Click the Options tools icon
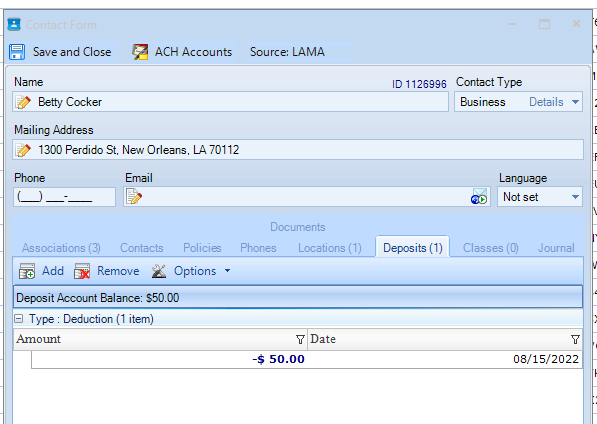Viewport: 597px width, 424px height. coord(159,271)
